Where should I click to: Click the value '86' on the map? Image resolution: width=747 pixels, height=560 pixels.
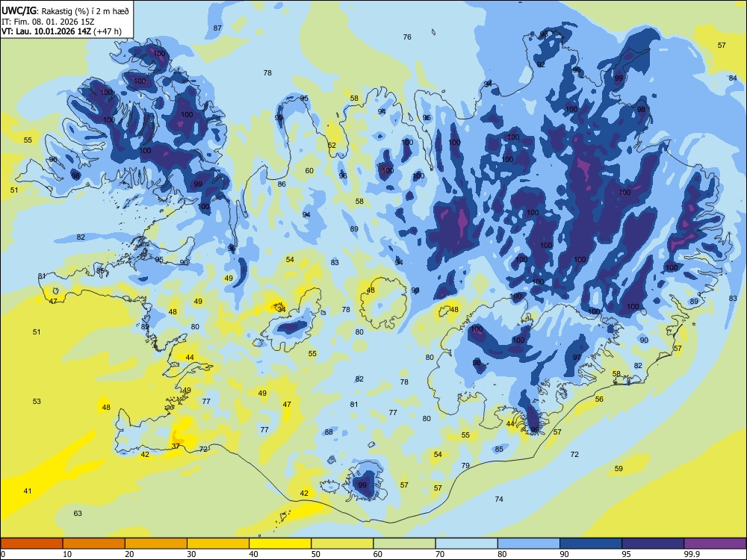coord(282,184)
